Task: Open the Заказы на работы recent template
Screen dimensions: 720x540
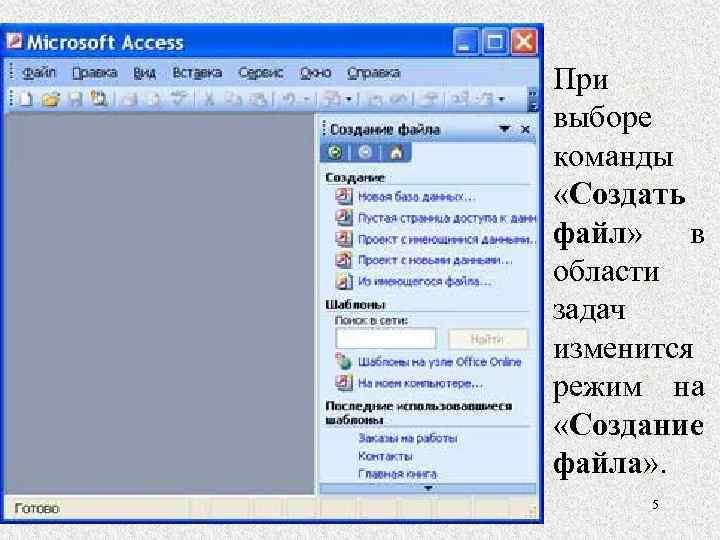Action: point(407,438)
